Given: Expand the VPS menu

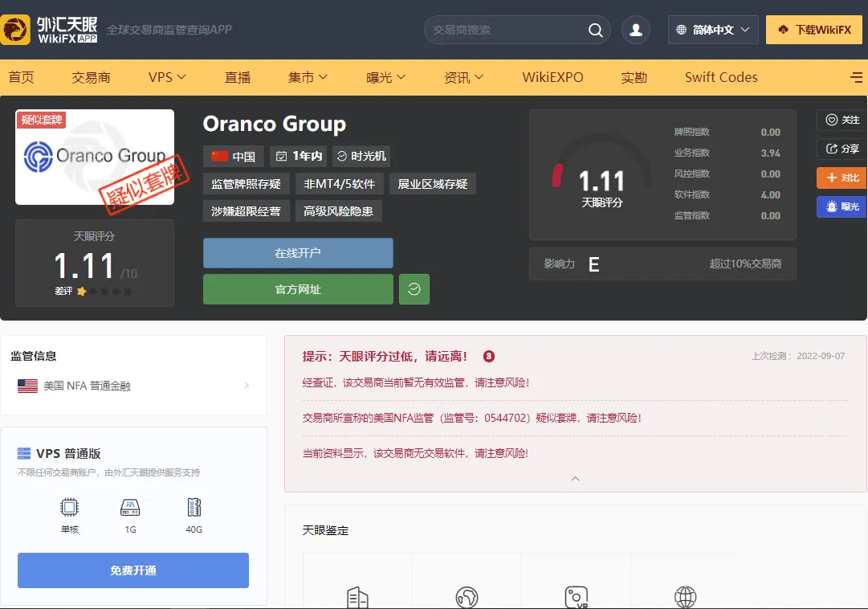Looking at the screenshot, I should (x=167, y=78).
